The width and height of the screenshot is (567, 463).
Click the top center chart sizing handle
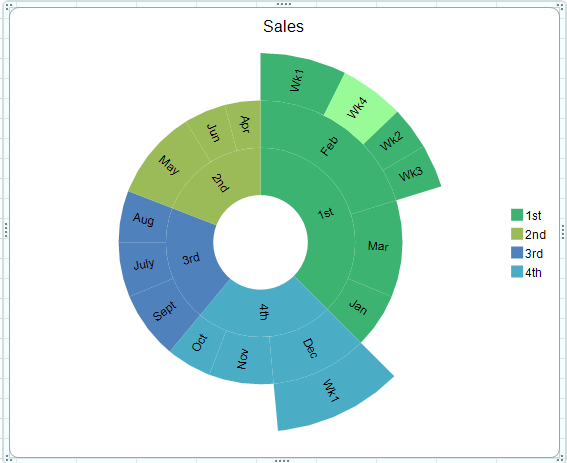point(283,4)
